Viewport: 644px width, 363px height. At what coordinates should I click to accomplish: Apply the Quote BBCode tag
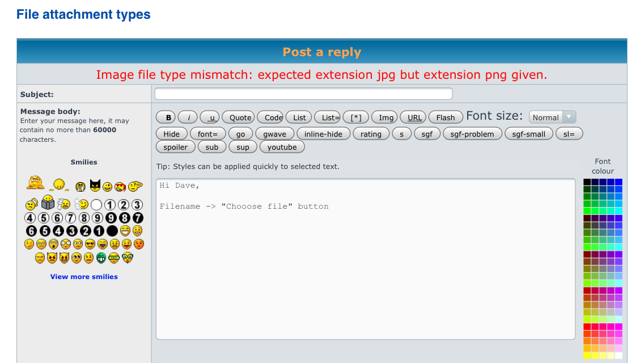(240, 117)
